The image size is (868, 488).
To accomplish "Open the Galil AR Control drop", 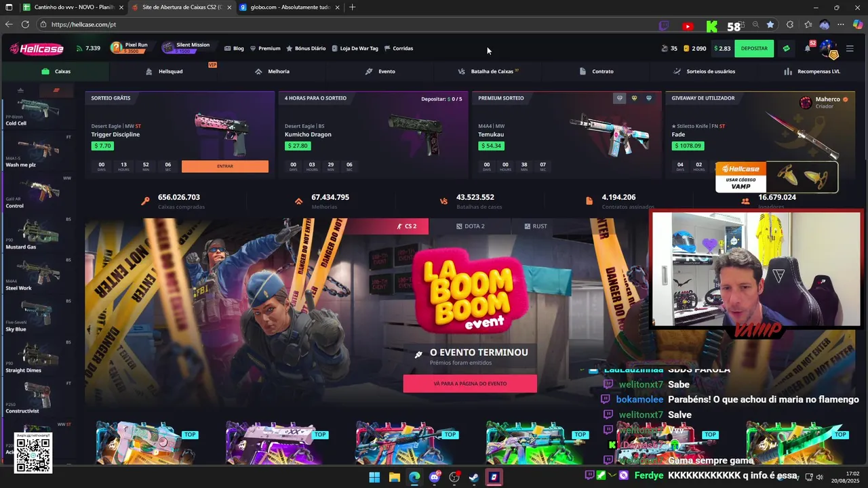I will tap(38, 192).
